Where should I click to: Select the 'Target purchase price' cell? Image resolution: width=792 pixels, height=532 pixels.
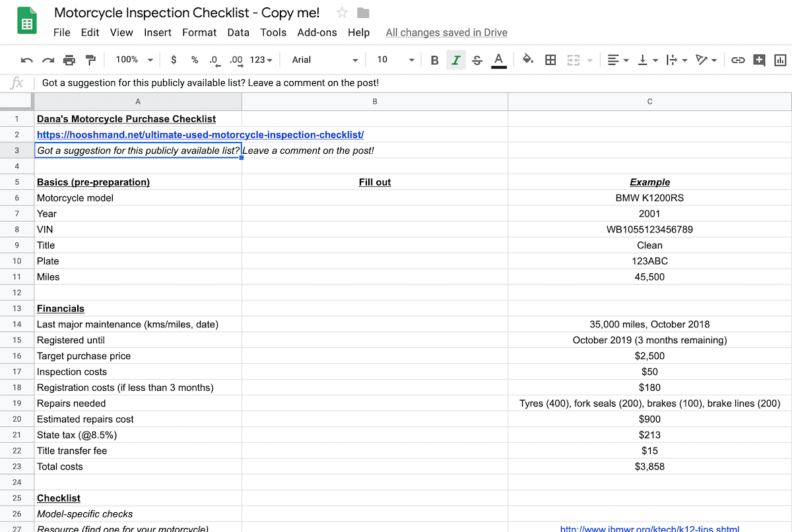(138, 356)
